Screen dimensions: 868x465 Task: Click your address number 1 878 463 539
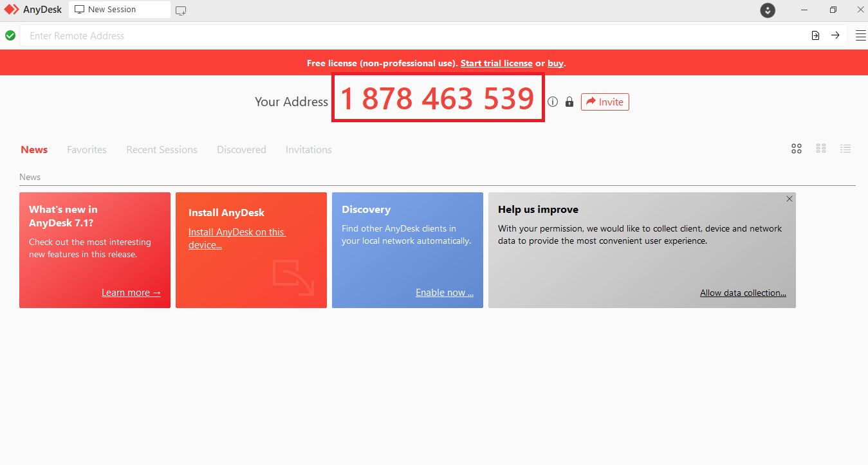pyautogui.click(x=438, y=98)
